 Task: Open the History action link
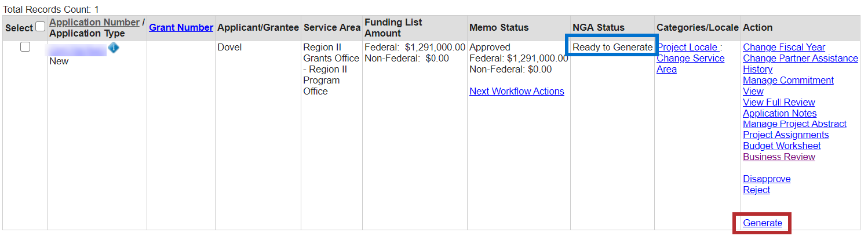(x=757, y=69)
